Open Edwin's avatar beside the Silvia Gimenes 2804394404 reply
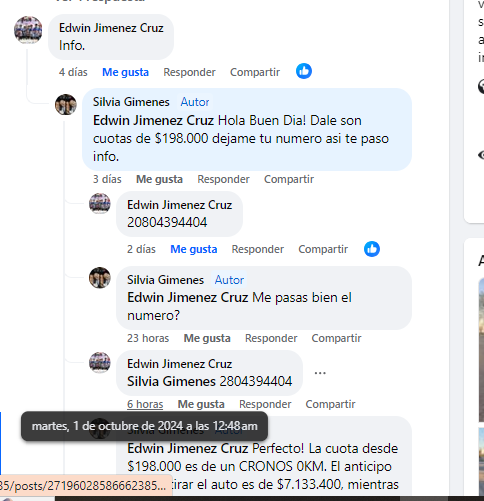 (x=100, y=362)
